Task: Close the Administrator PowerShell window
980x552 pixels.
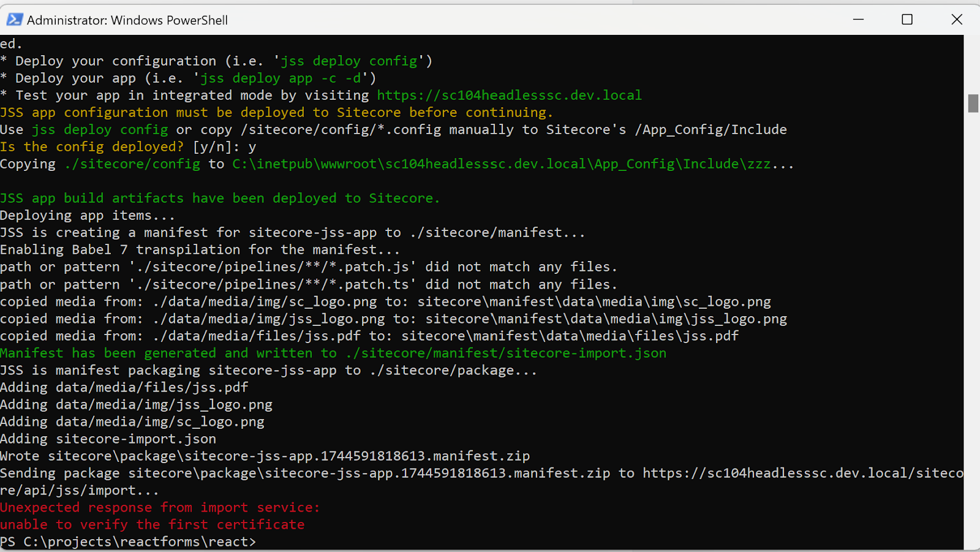Action: coord(956,20)
